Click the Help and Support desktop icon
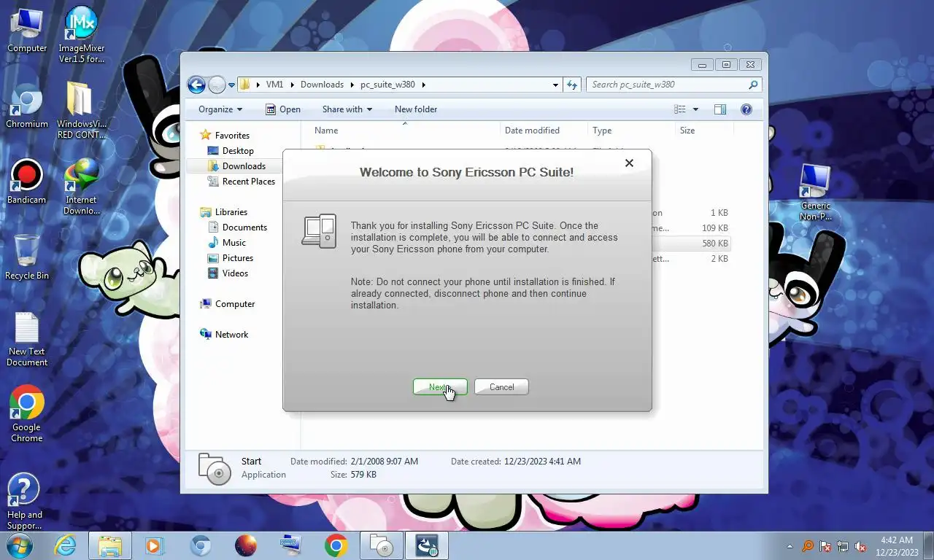Viewport: 934px width, 560px height. (25, 502)
